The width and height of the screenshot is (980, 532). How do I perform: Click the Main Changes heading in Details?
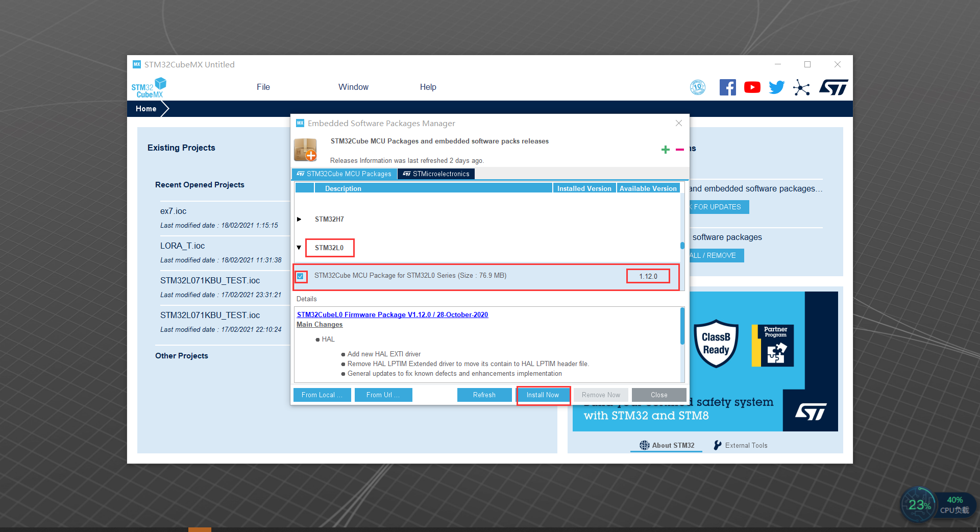coord(320,325)
